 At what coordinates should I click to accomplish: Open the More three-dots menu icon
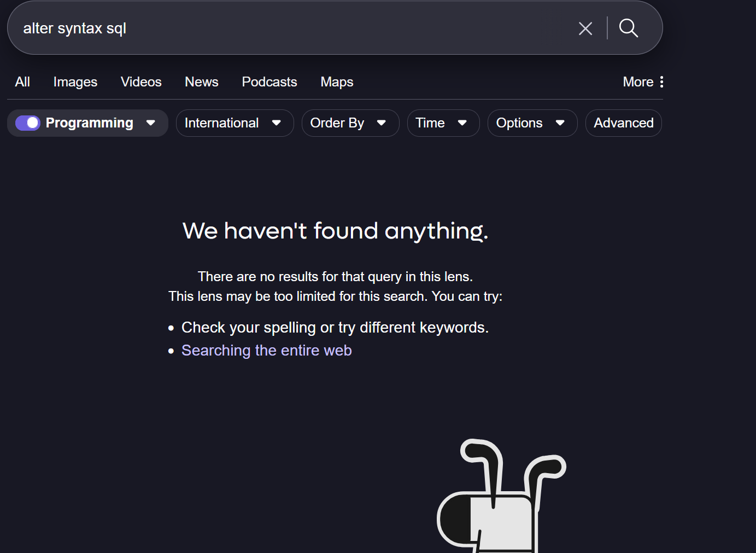click(661, 82)
